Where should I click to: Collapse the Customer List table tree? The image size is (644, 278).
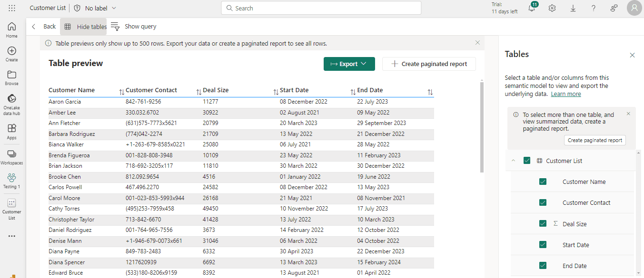513,161
